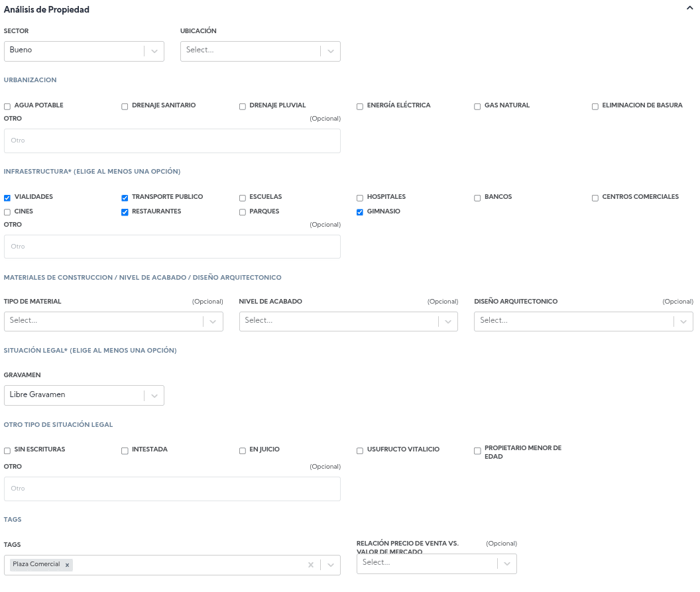Disable the Gimnasio checkbox
Image resolution: width=700 pixels, height=592 pixels.
(x=360, y=212)
